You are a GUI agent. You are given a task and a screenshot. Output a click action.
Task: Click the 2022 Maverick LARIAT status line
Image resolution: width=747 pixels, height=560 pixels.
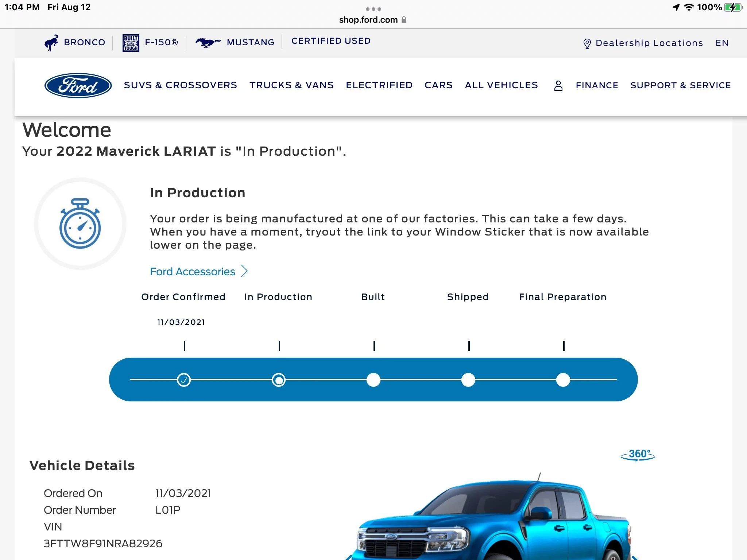click(x=184, y=151)
